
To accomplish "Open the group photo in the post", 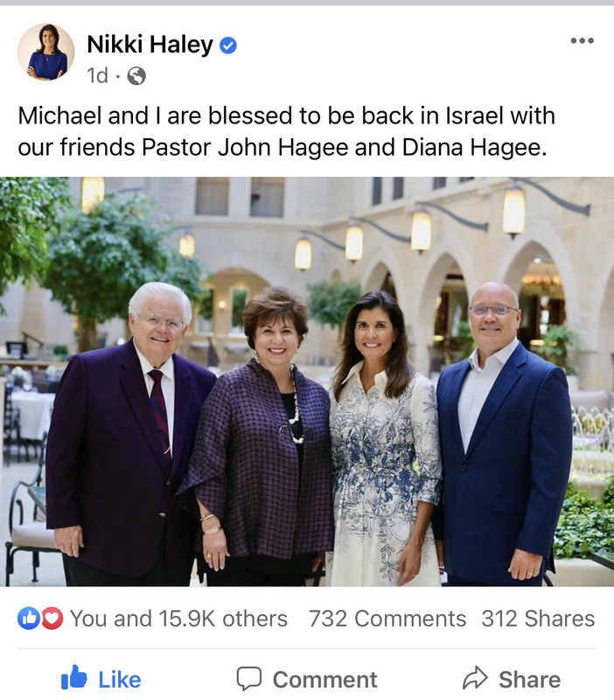I will pyautogui.click(x=307, y=381).
